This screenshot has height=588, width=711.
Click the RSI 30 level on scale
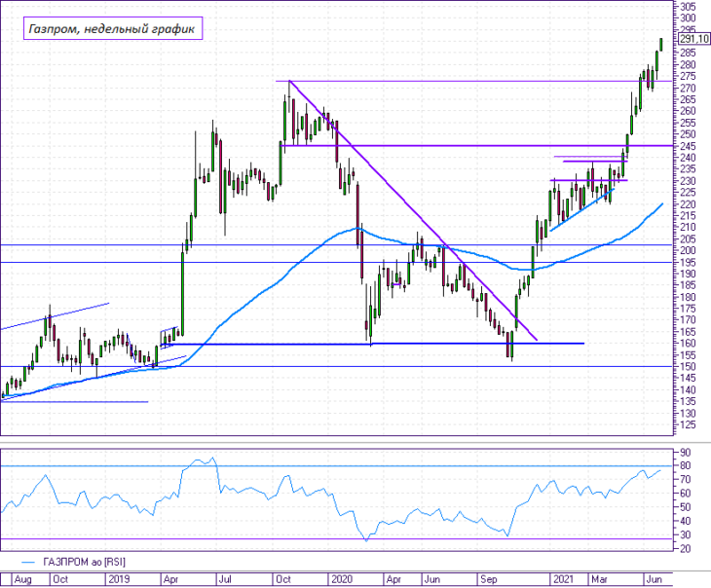[x=685, y=535]
